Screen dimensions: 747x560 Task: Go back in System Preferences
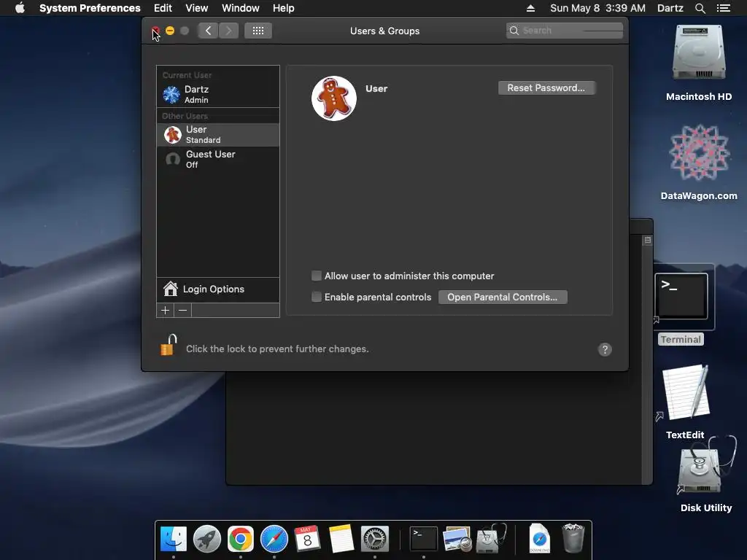(208, 31)
